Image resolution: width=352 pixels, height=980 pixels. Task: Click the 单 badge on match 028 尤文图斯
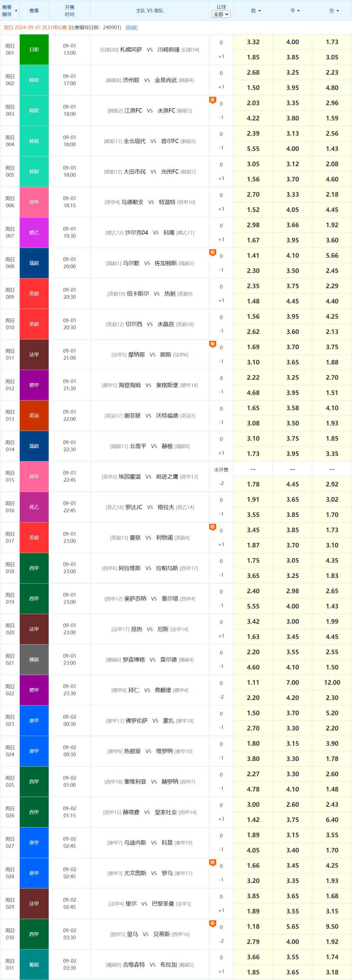click(213, 862)
